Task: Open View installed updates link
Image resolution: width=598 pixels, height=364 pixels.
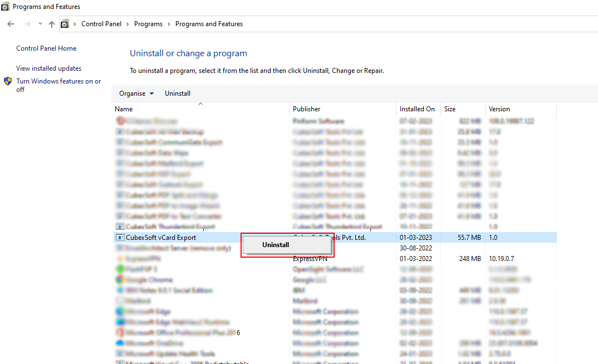Action: click(49, 68)
